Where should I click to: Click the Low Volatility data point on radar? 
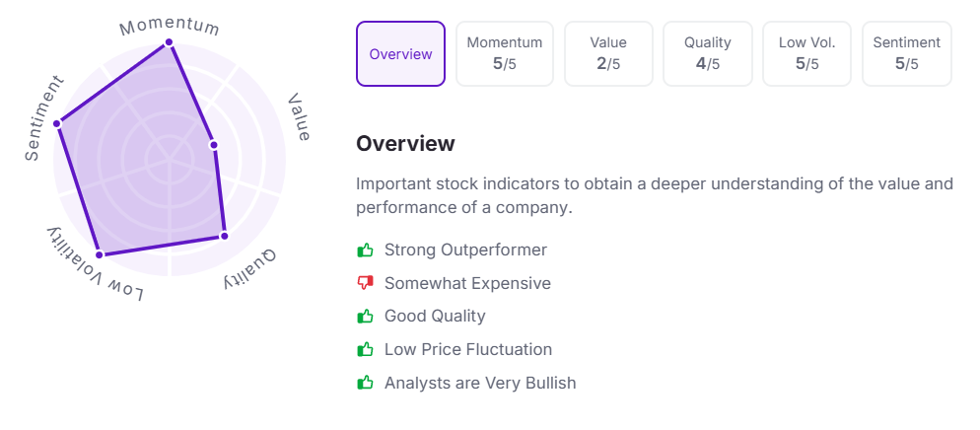(99, 255)
